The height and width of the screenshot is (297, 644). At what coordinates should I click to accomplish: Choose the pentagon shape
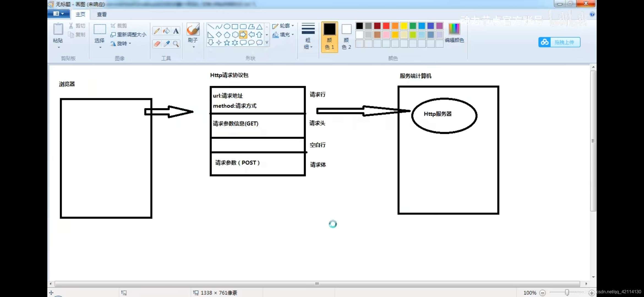tap(227, 35)
